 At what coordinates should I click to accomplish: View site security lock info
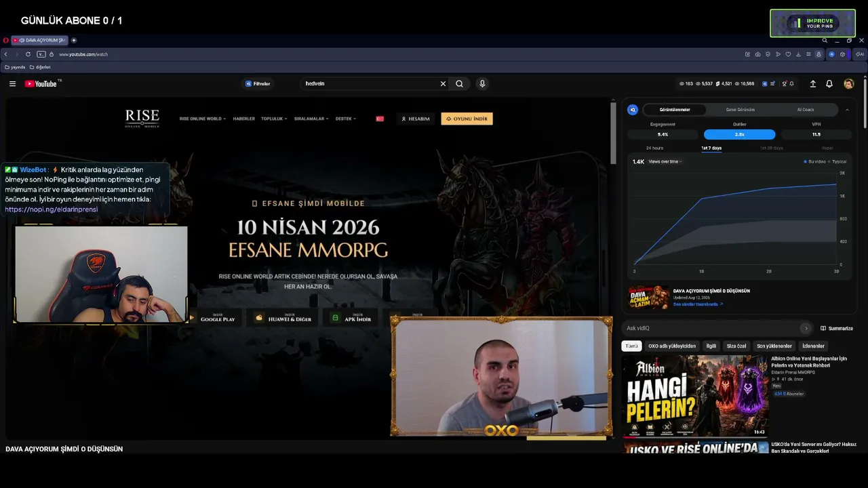tap(52, 54)
